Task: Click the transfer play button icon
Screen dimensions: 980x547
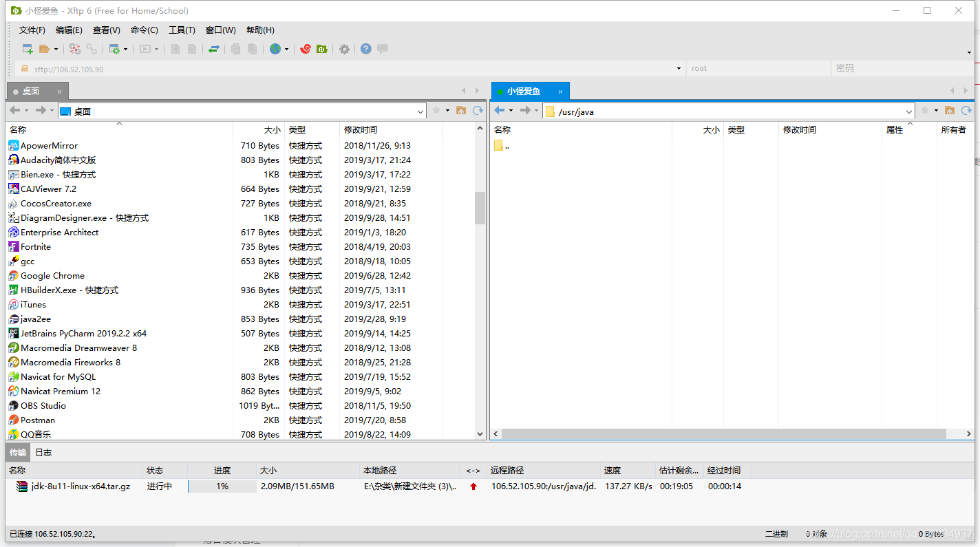Action: [x=145, y=49]
